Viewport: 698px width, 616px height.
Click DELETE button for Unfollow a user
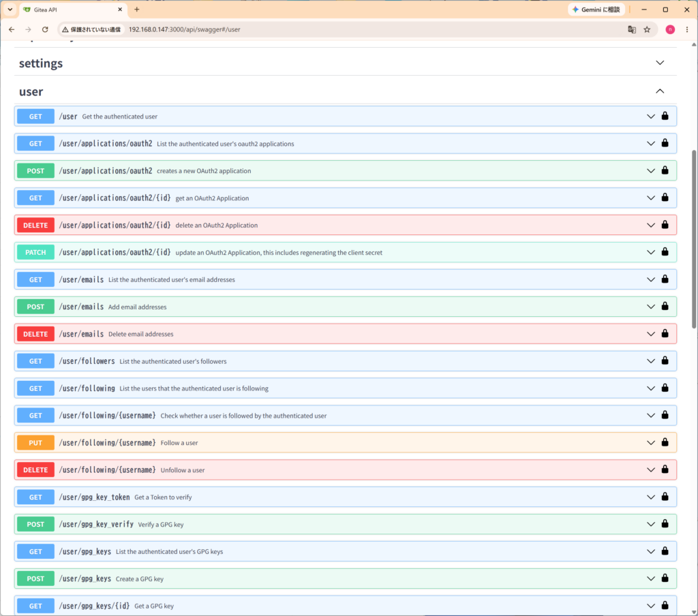35,470
